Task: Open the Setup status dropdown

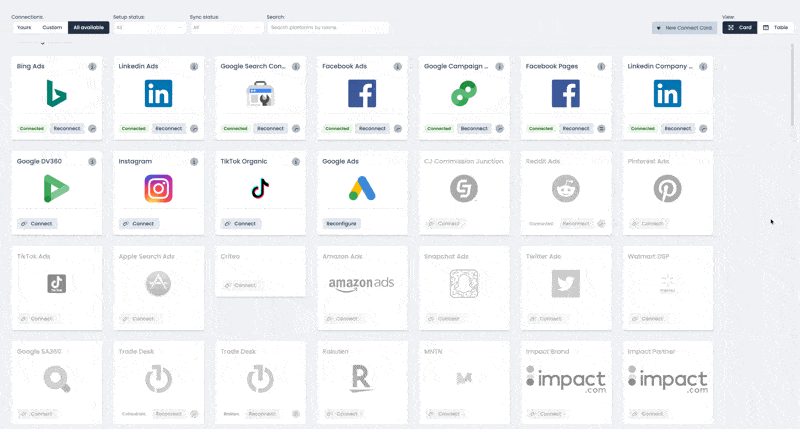Action: click(x=149, y=28)
